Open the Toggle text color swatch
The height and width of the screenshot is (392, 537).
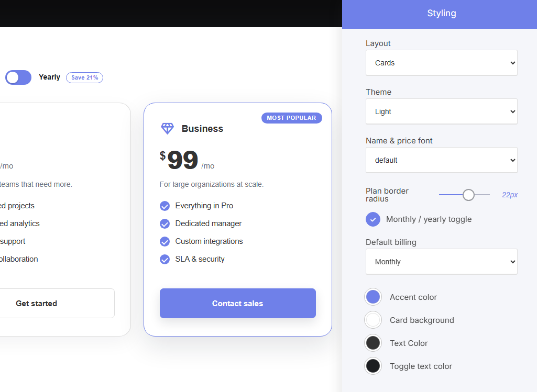(x=373, y=366)
